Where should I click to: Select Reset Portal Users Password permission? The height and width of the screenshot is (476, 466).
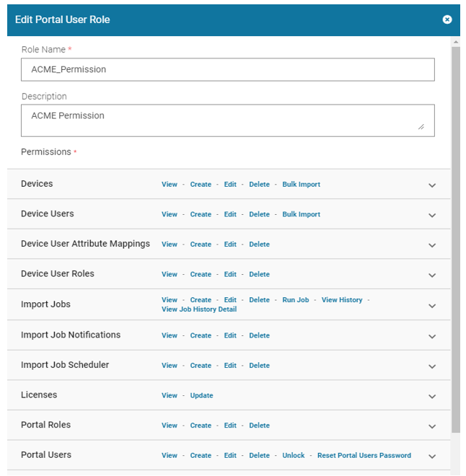coord(364,456)
